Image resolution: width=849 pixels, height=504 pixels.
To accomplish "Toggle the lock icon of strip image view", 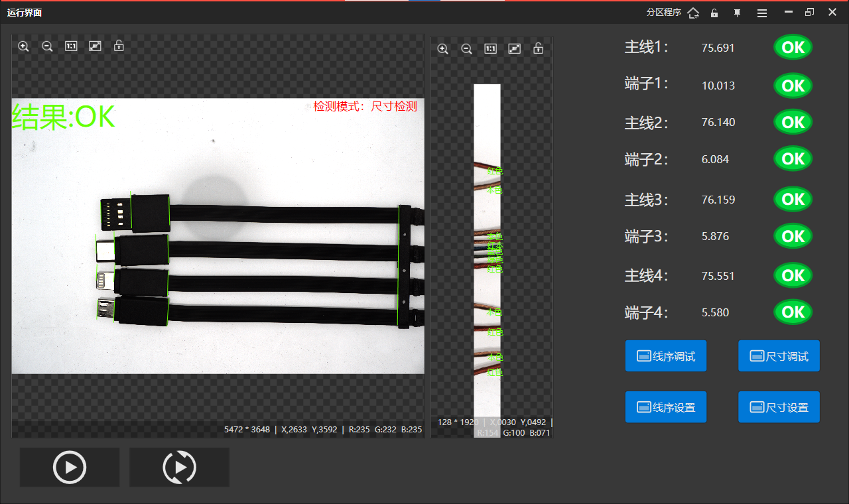I will pyautogui.click(x=539, y=48).
